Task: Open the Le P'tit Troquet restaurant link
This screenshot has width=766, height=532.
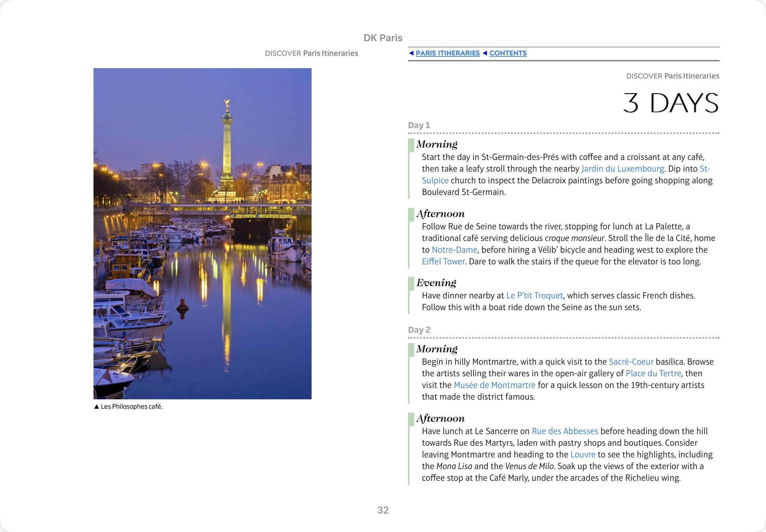Action: point(534,296)
